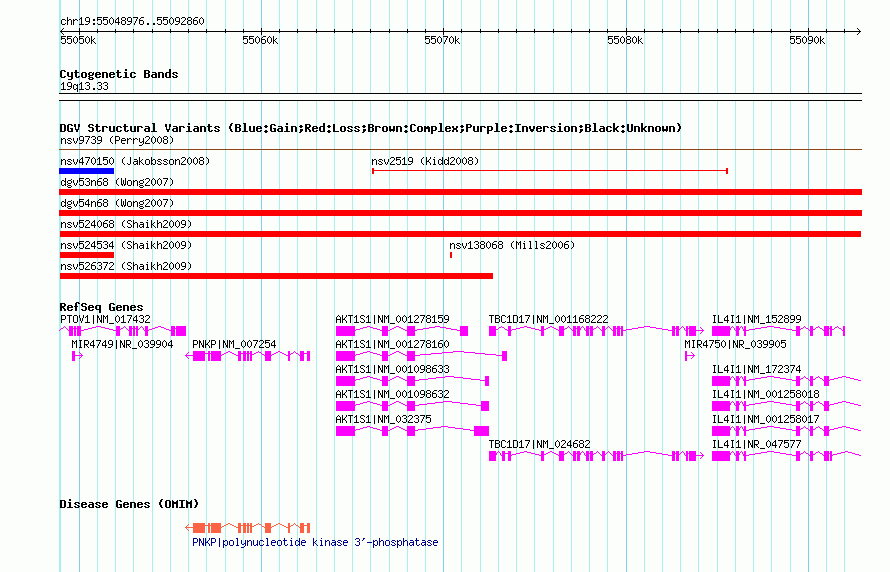Click the 55080k ruler tick label
The image size is (890, 572).
[625, 40]
